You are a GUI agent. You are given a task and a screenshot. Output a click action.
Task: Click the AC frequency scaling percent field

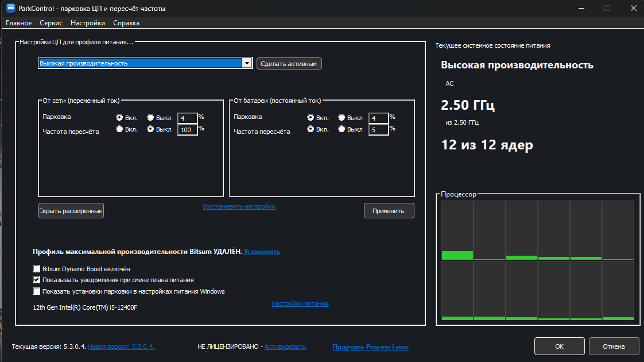pyautogui.click(x=187, y=130)
